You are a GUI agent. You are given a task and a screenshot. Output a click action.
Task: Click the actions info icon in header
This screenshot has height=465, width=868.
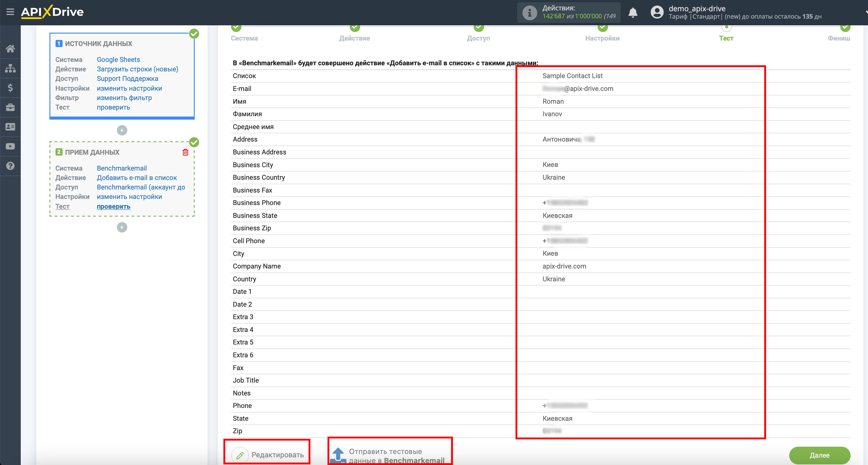point(529,13)
